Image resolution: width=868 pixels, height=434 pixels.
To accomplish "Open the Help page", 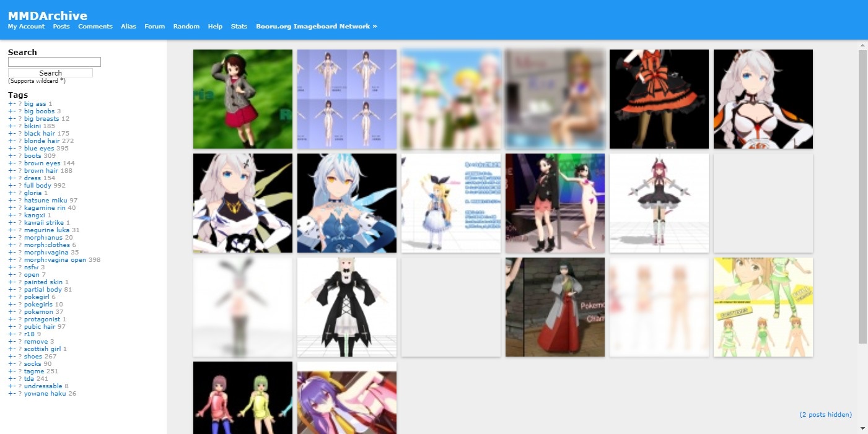I will pos(215,27).
